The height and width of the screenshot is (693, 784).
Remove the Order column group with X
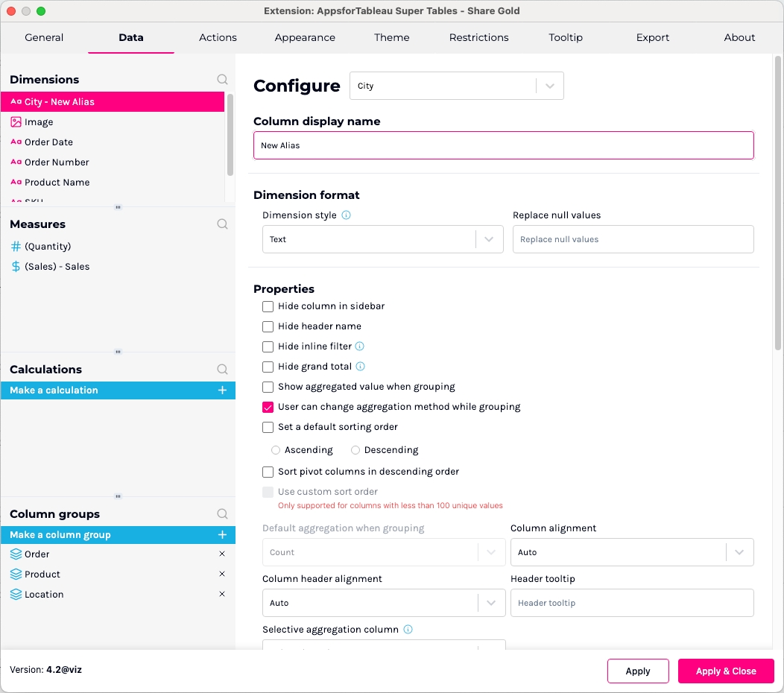coord(222,554)
